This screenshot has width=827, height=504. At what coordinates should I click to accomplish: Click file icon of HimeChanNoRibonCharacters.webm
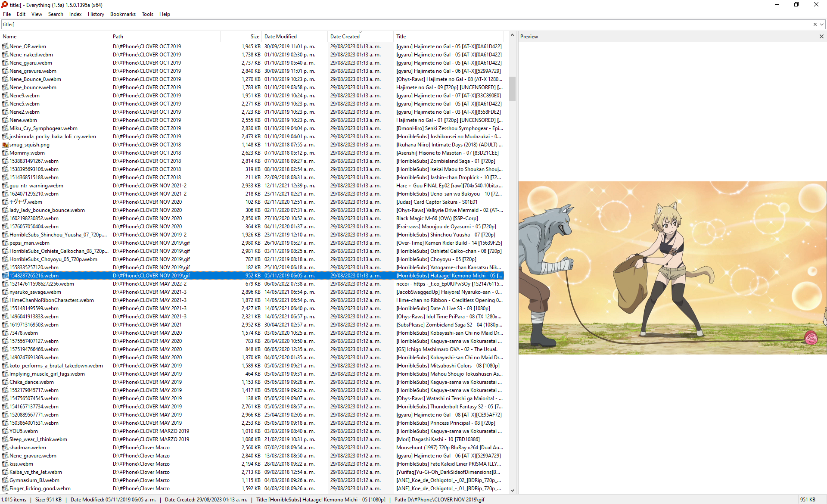coord(5,300)
